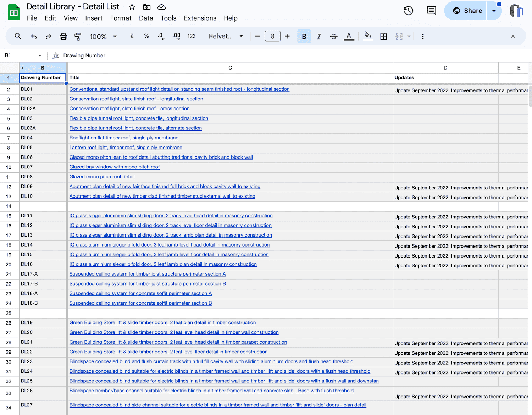Screen dimensions: 532x415
Task: Open the Glazed mono pitch roof detail link
Action: point(102,177)
